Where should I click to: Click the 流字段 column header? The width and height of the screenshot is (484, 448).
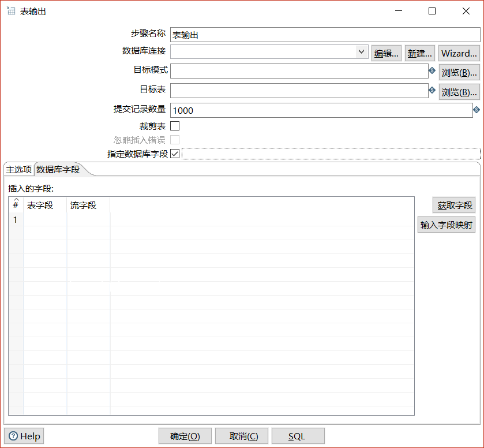click(88, 205)
